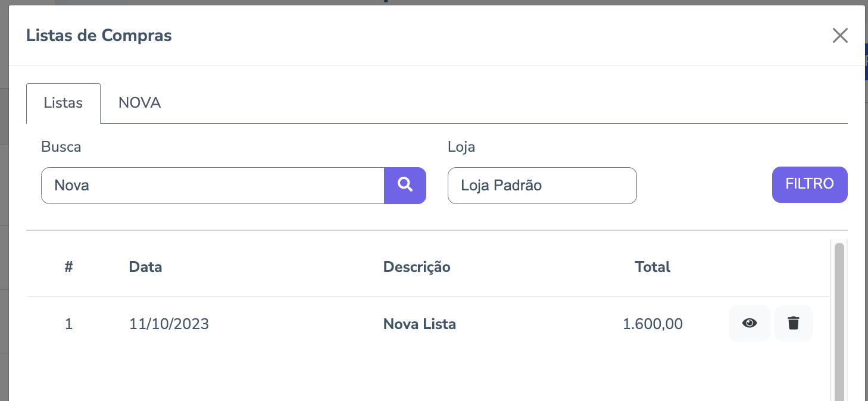The height and width of the screenshot is (401, 868).
Task: Click the Listas de Compras dialog title
Action: 99,36
